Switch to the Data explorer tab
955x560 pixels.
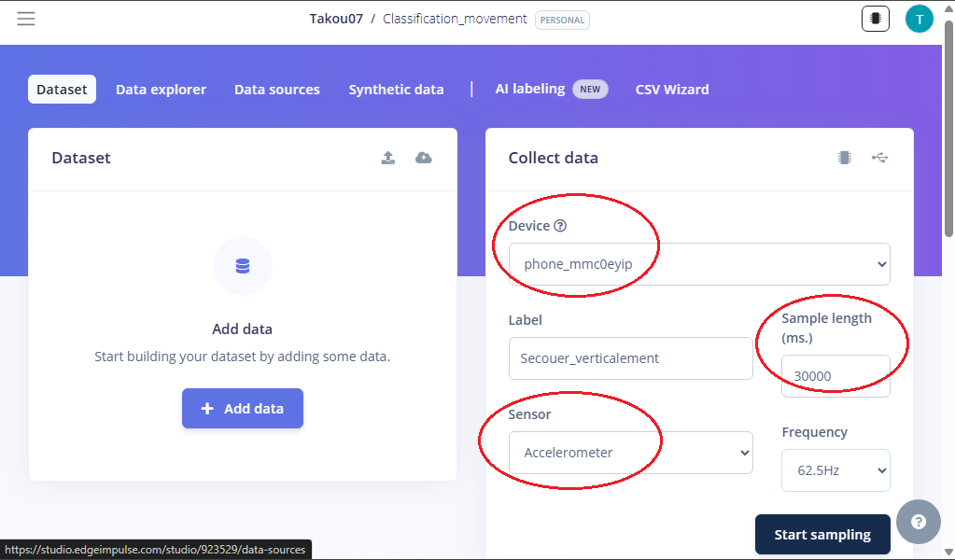coord(161,89)
